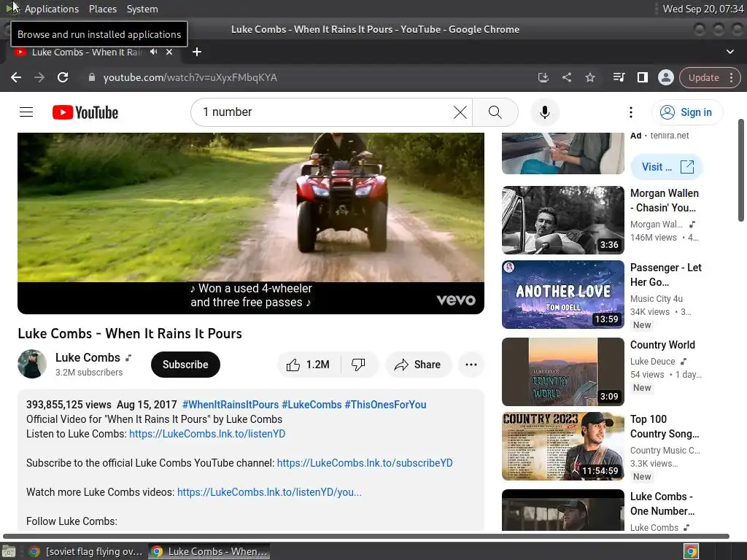Open the System menu
Screen dimensions: 747x560
pos(142,9)
